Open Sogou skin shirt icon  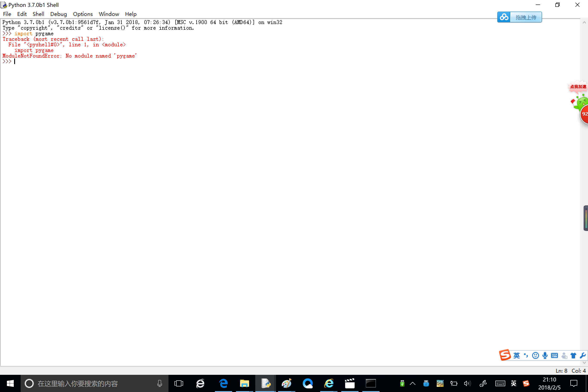click(x=573, y=355)
